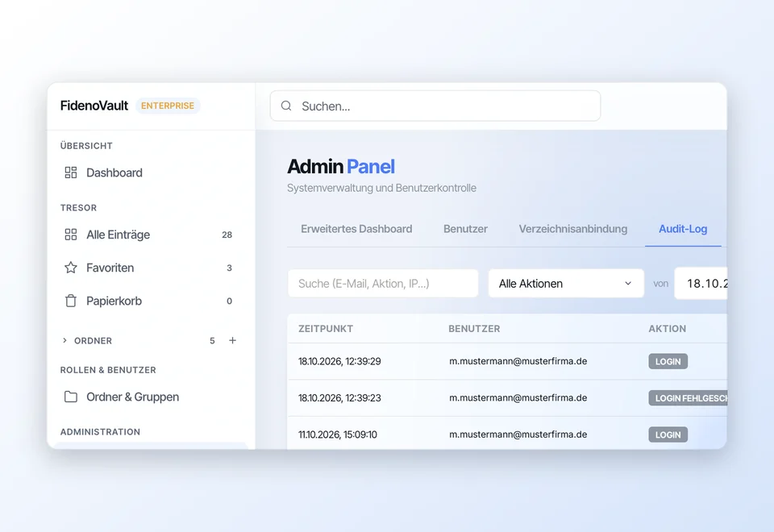Click the user email in the 12:39:23 row
This screenshot has height=532, width=774.
point(518,397)
